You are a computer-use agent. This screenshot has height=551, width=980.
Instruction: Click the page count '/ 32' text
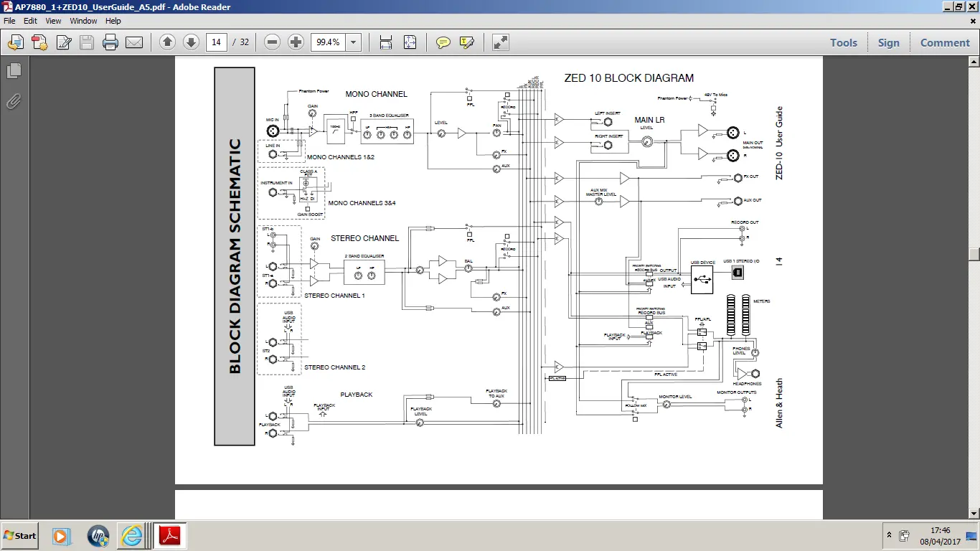[x=240, y=42]
